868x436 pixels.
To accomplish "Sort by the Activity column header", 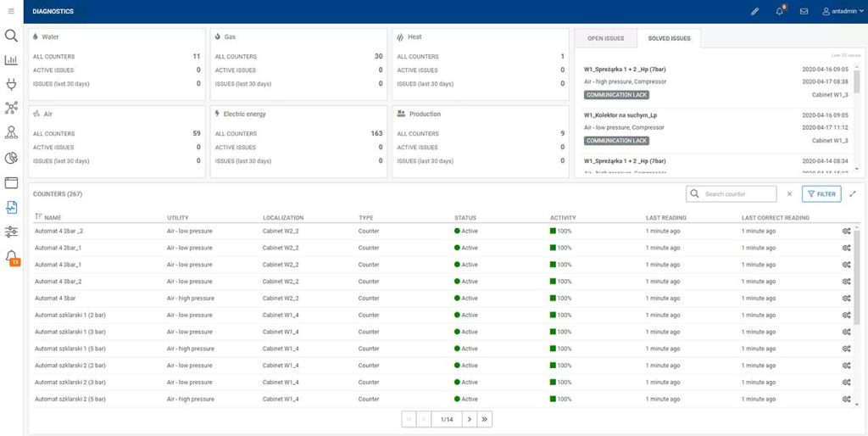I will [563, 218].
